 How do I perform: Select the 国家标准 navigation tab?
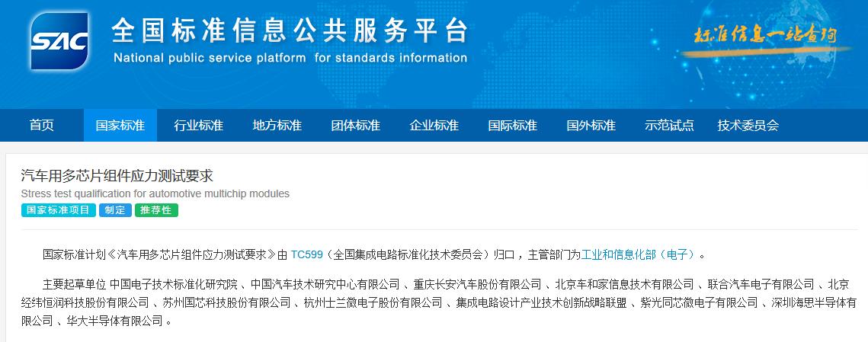coord(120,125)
